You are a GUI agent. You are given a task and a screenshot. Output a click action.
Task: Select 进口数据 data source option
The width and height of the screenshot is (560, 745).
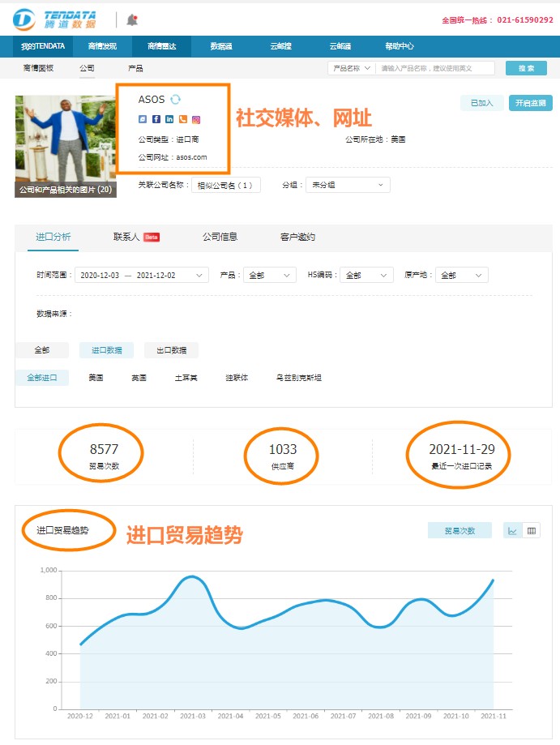click(106, 350)
